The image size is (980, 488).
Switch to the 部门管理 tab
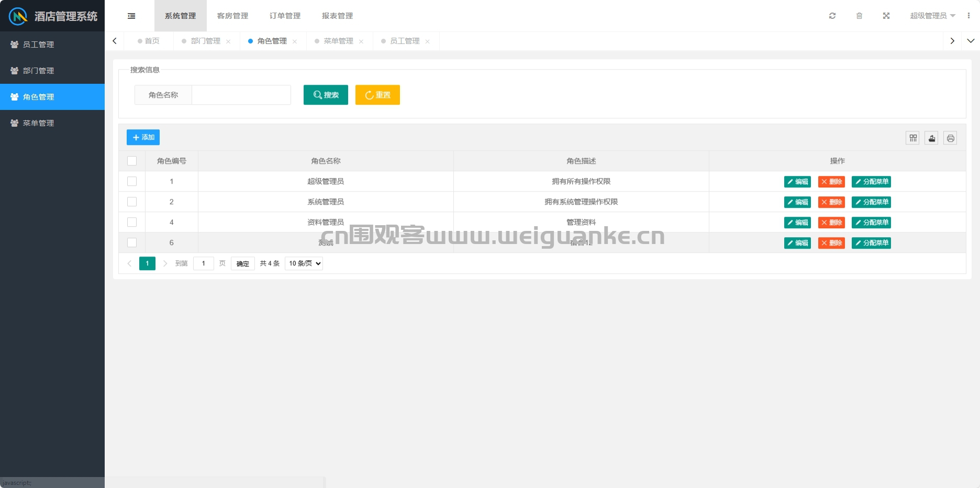click(205, 41)
